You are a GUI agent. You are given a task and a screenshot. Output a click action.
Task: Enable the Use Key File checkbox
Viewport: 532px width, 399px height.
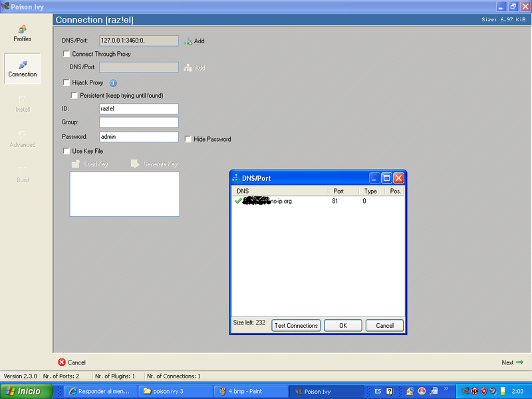click(66, 151)
